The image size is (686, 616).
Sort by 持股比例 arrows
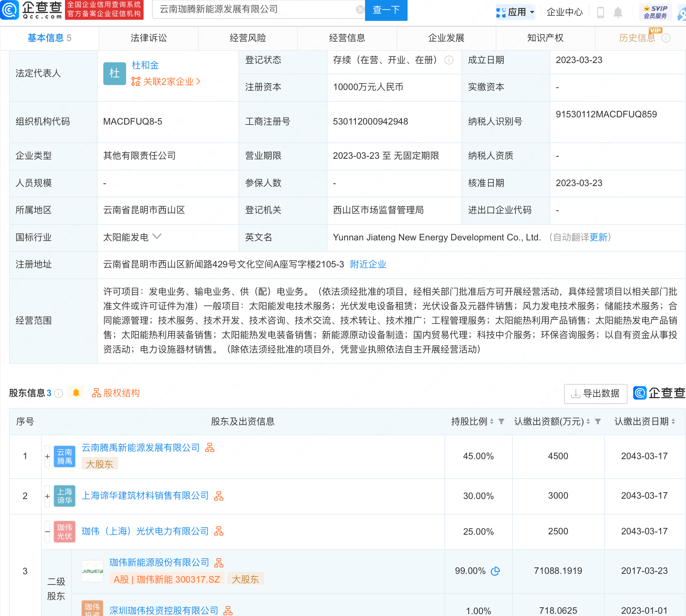coord(492,422)
